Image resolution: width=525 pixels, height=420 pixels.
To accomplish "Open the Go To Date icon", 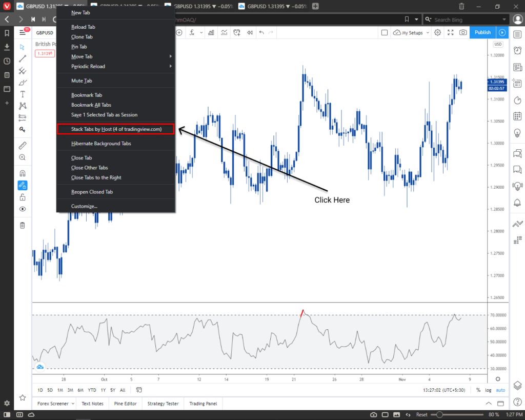I will tap(139, 390).
